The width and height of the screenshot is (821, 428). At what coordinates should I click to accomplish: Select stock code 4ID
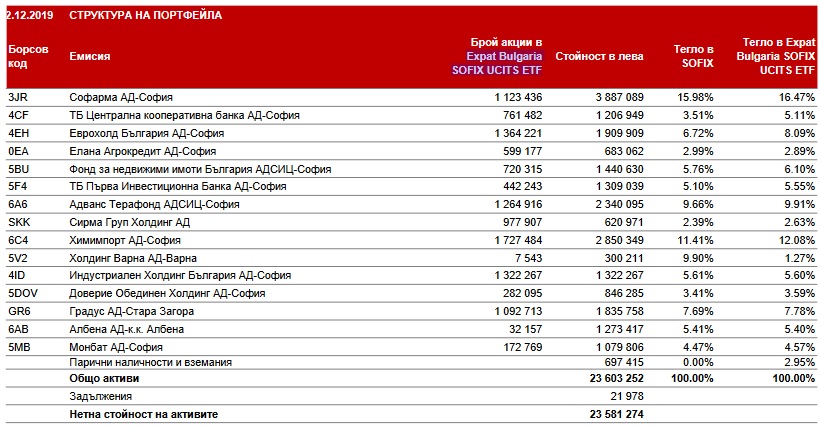(17, 275)
